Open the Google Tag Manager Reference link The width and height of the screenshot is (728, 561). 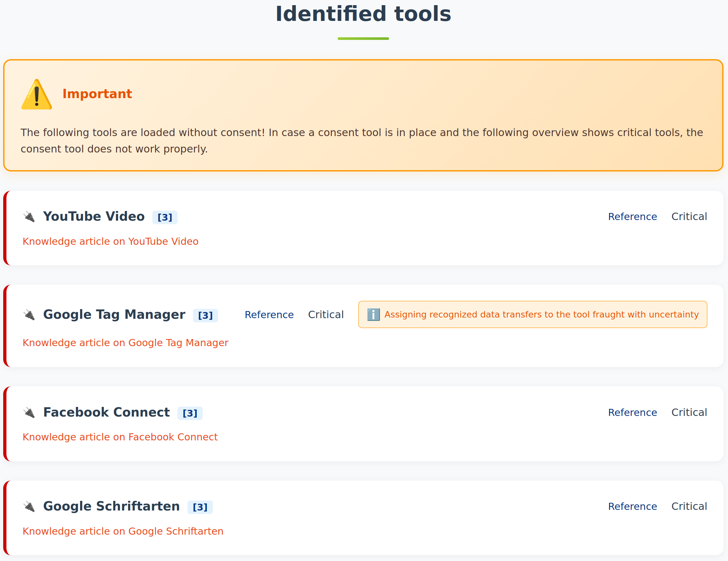(269, 315)
